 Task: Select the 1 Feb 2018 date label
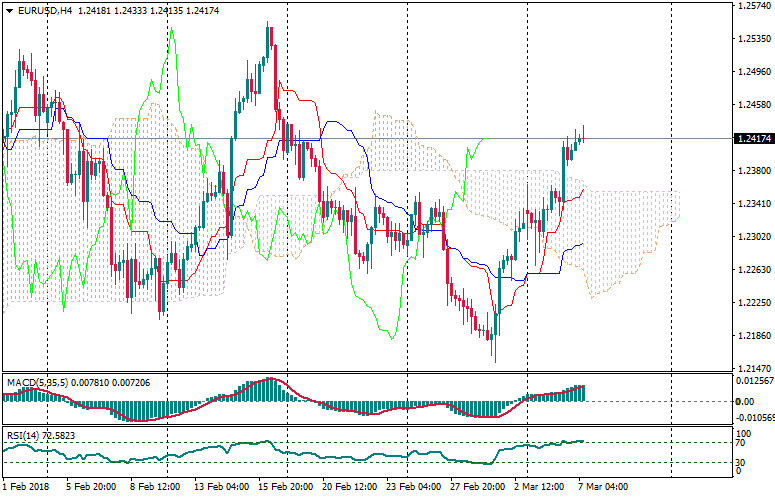point(27,487)
